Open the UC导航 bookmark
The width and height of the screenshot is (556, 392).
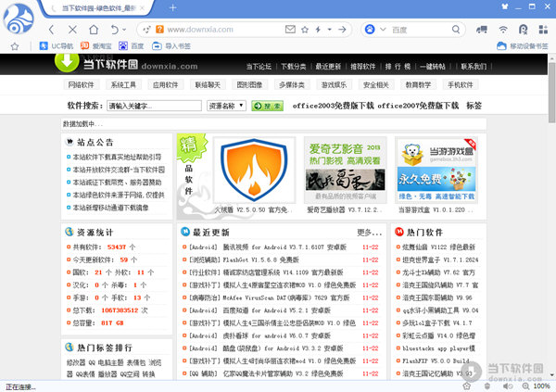pyautogui.click(x=57, y=45)
